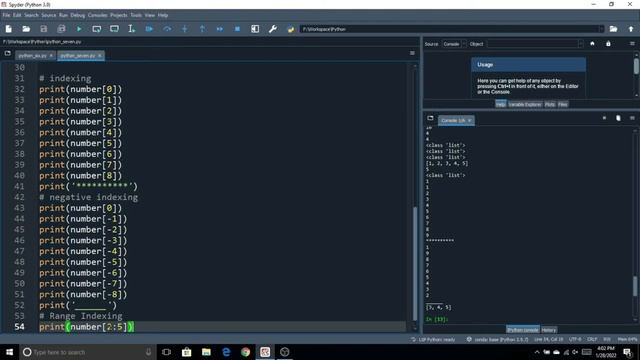Image resolution: width=640 pixels, height=360 pixels.
Task: Select the IPython console tab
Action: click(523, 330)
